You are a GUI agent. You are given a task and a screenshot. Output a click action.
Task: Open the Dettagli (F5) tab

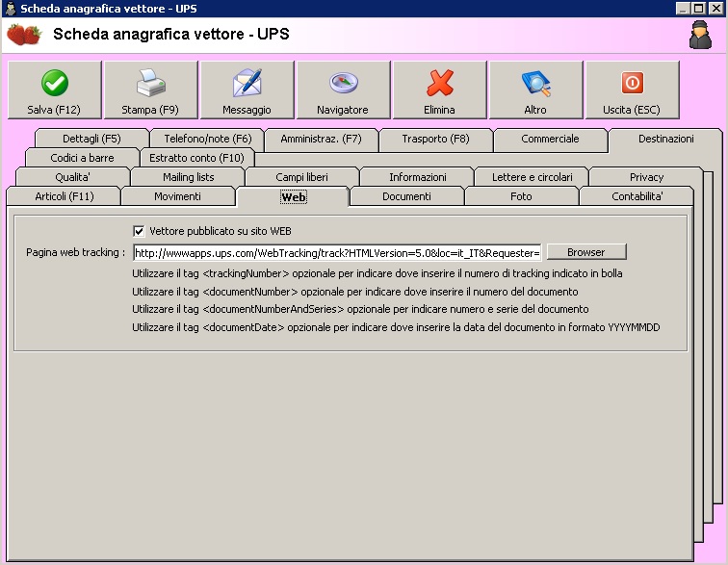click(91, 139)
